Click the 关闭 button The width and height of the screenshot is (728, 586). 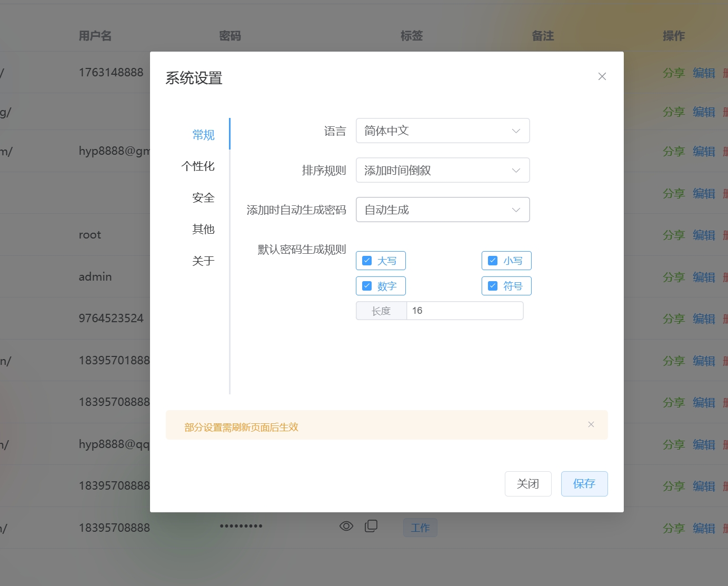[528, 484]
